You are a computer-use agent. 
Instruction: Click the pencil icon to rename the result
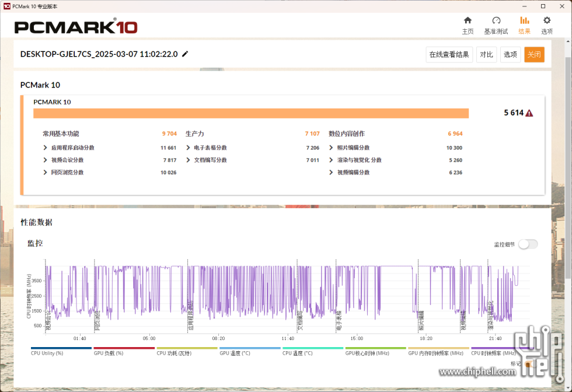186,54
